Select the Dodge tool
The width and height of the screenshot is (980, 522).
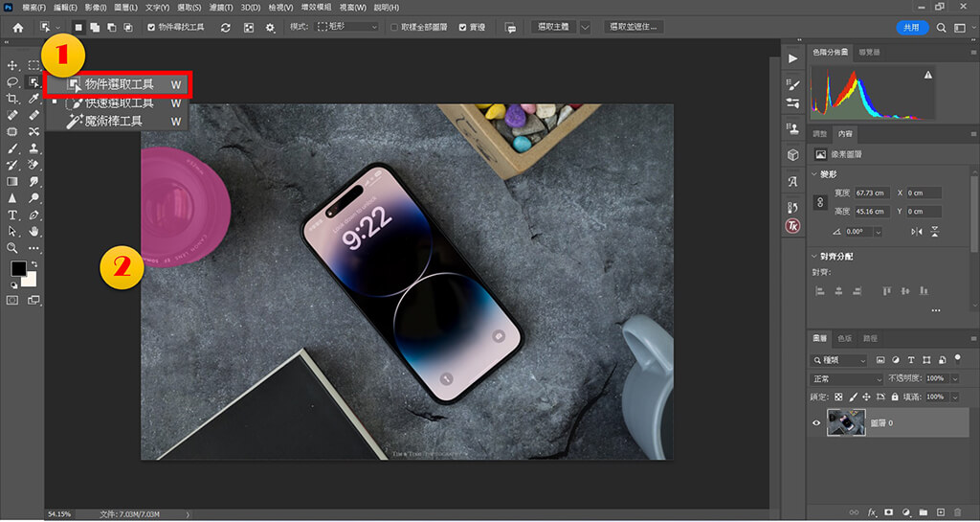tap(33, 198)
